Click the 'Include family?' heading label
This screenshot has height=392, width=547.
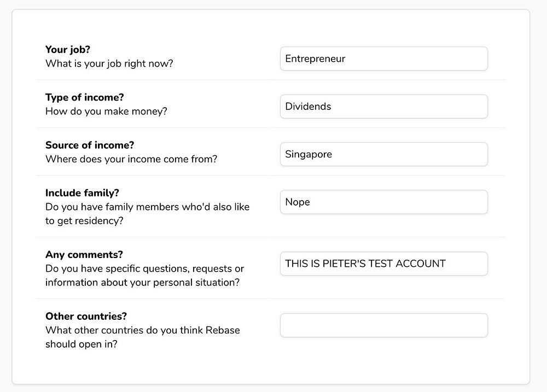click(82, 193)
